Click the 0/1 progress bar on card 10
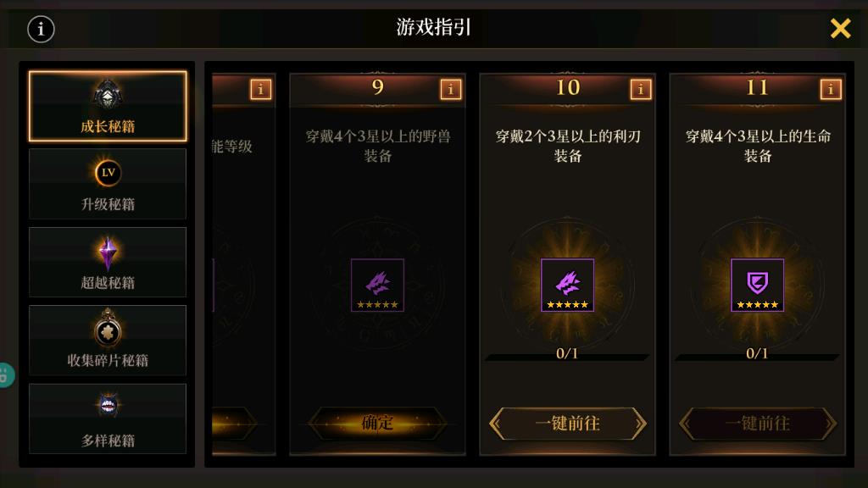 pos(567,354)
